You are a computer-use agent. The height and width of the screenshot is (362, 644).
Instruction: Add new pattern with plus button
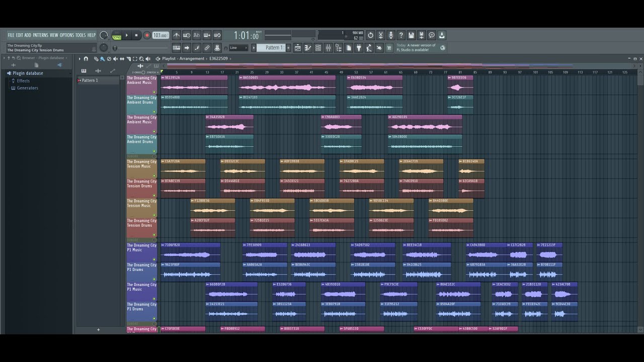pyautogui.click(x=288, y=48)
